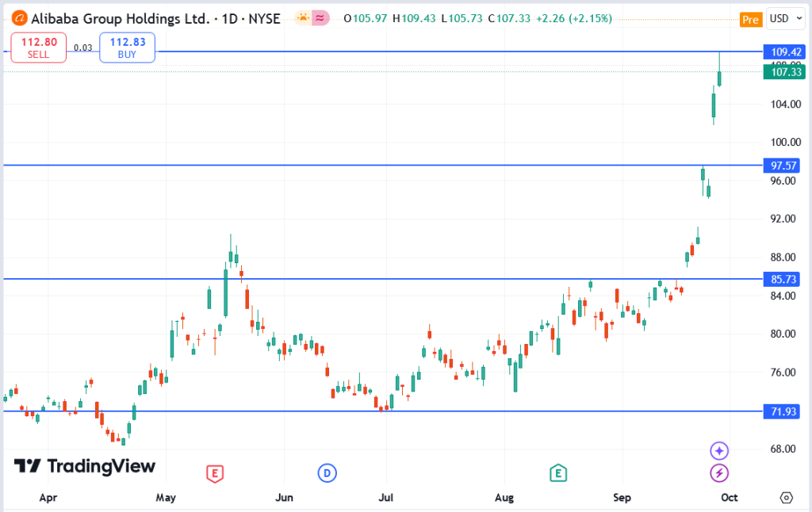Click the change value +2.26 (+2.15%)
812x512 pixels.
point(574,19)
